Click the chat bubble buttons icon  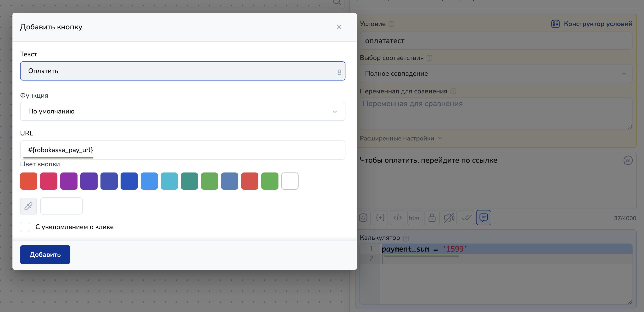[x=483, y=218]
